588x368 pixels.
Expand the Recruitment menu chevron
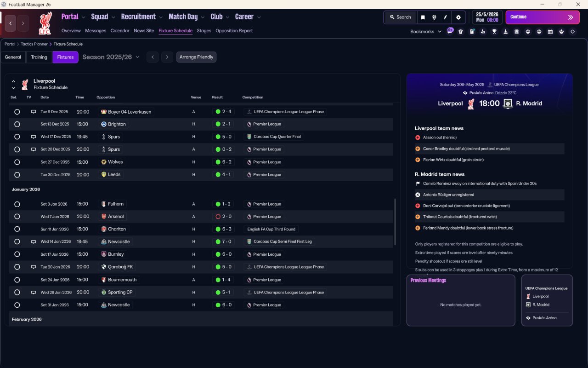[x=160, y=17]
